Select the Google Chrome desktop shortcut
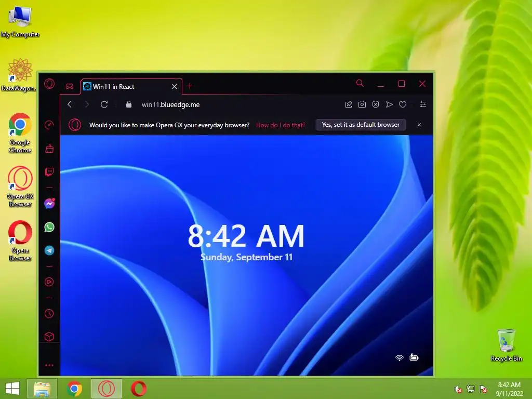 click(20, 133)
